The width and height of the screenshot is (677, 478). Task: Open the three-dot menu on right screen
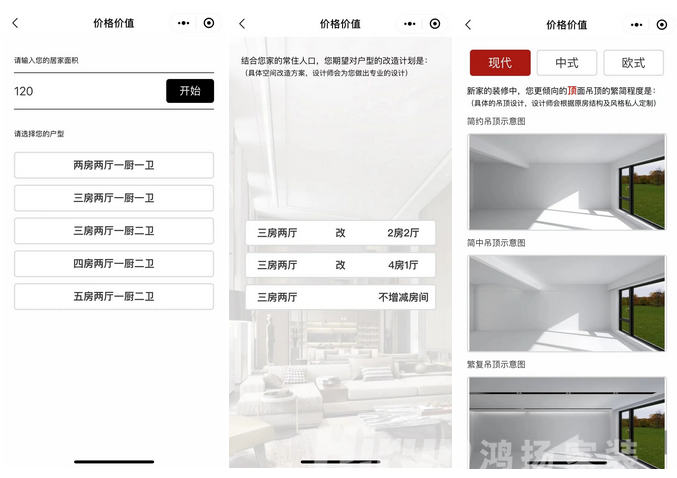pyautogui.click(x=636, y=25)
